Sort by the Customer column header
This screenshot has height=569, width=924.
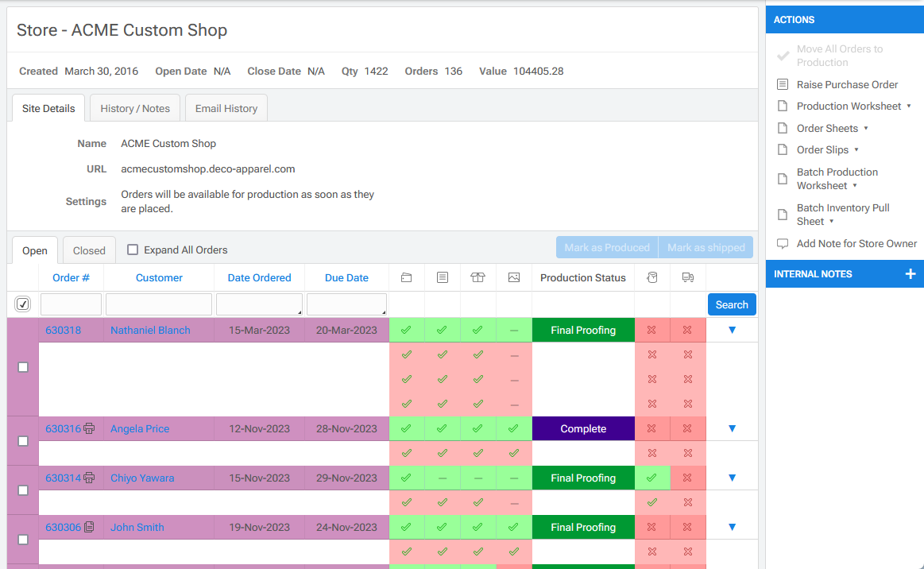(159, 277)
